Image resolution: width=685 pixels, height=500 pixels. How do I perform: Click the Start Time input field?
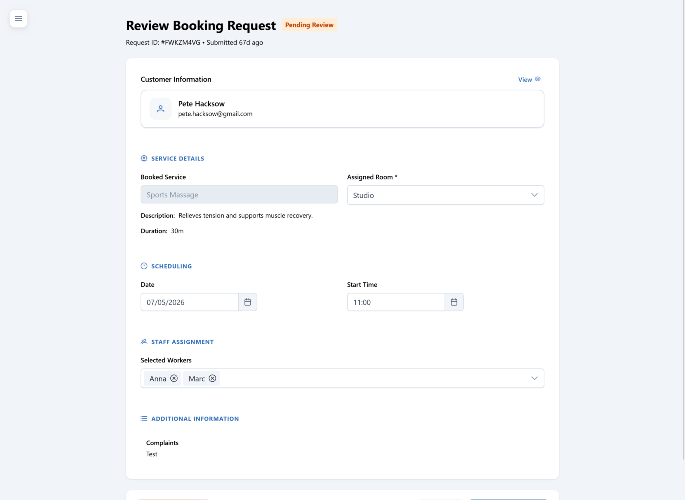pos(396,302)
